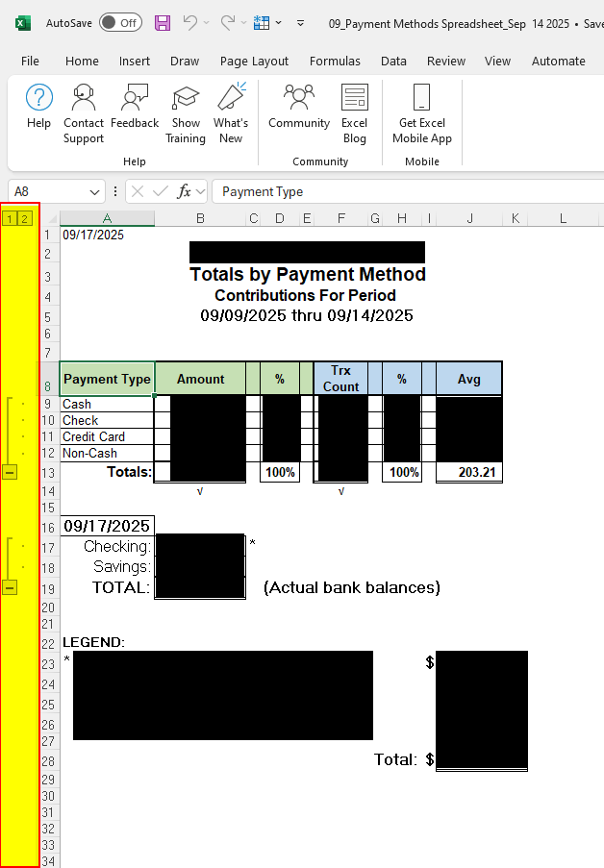The image size is (604, 868).
Task: Send Feedback via the ribbon icon
Action: point(135,107)
